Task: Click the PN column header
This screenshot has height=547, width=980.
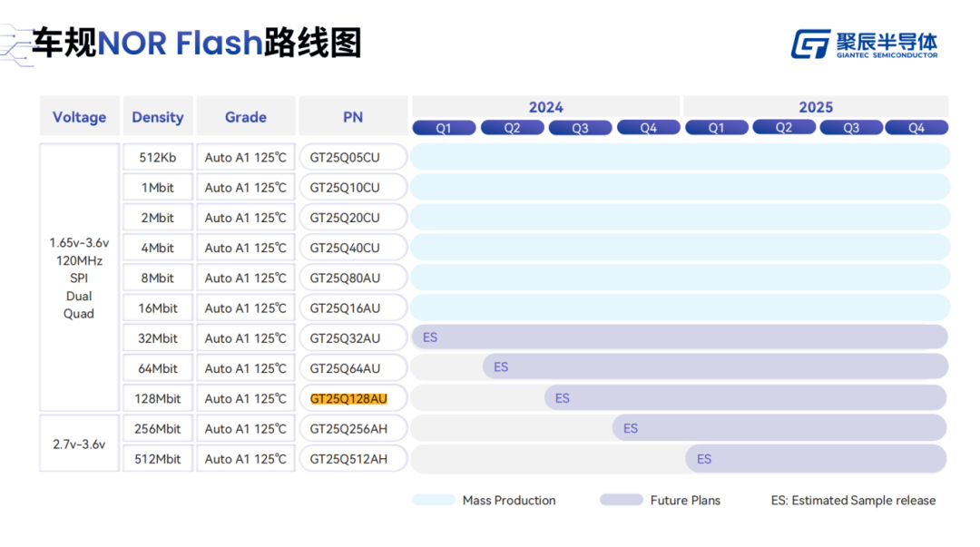Action: (x=353, y=117)
